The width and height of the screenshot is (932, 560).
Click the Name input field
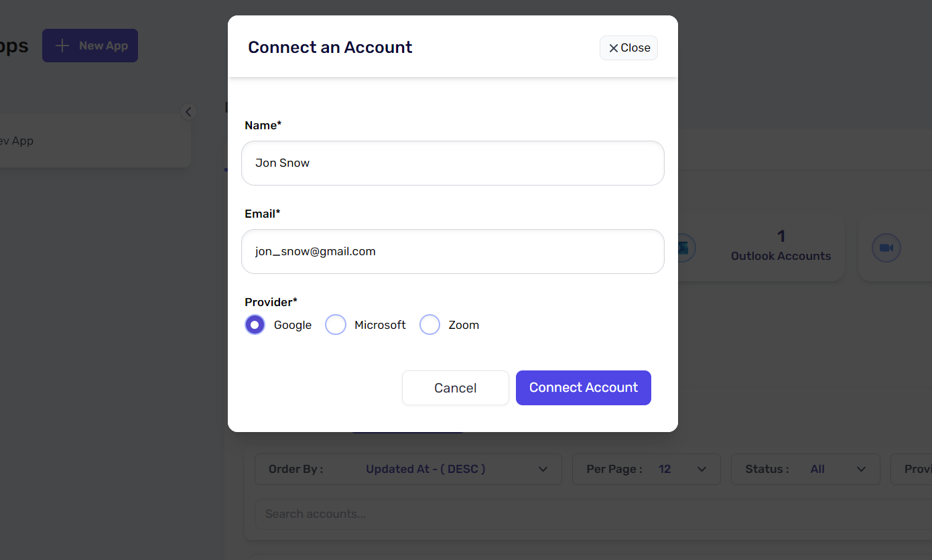click(x=452, y=163)
